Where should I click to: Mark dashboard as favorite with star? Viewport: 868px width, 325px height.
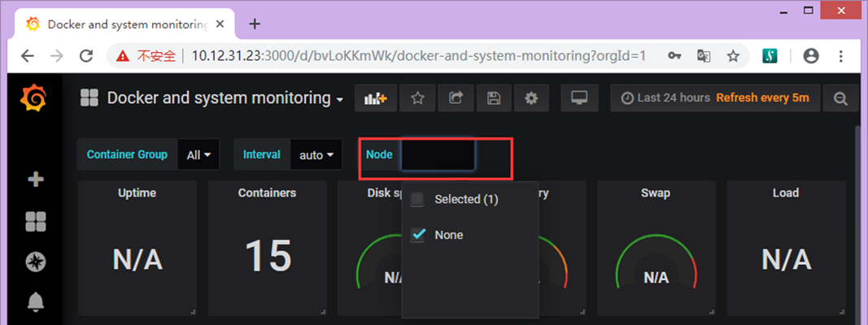417,98
